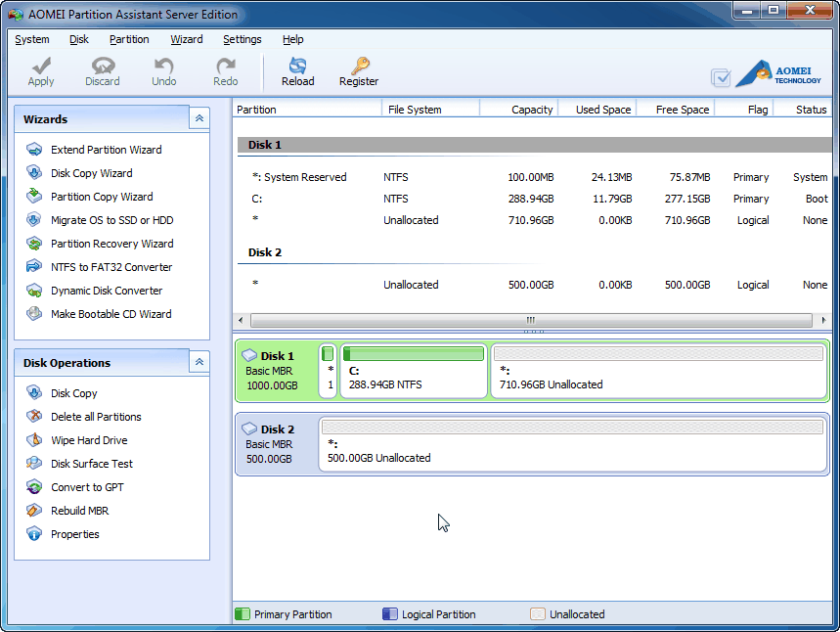Screen dimensions: 840x632
Task: Click the green Primary Partition legend swatch
Action: tap(242, 613)
